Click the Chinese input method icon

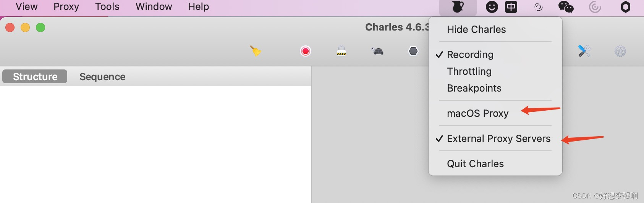[x=511, y=7]
